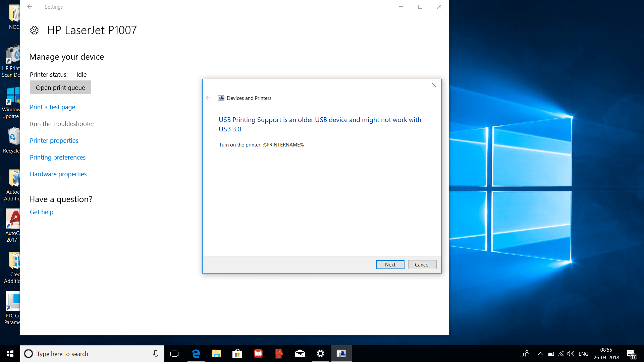644x362 pixels.
Task: Click the gear icon beside HP LaserJet P1007
Action: pyautogui.click(x=35, y=30)
